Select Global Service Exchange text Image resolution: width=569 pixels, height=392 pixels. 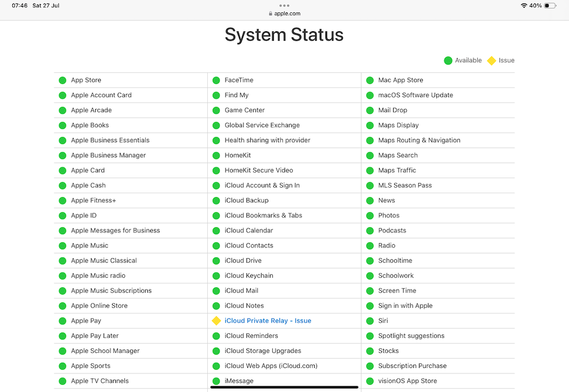[262, 125]
